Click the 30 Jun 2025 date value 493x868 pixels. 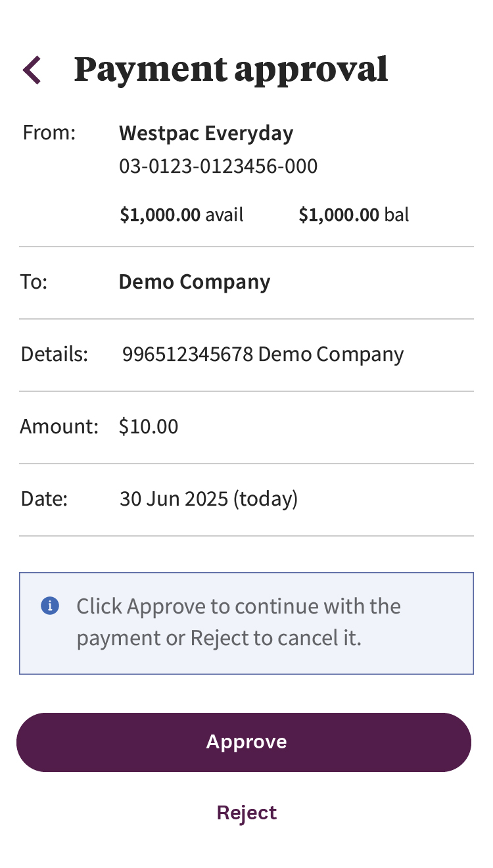174,499
